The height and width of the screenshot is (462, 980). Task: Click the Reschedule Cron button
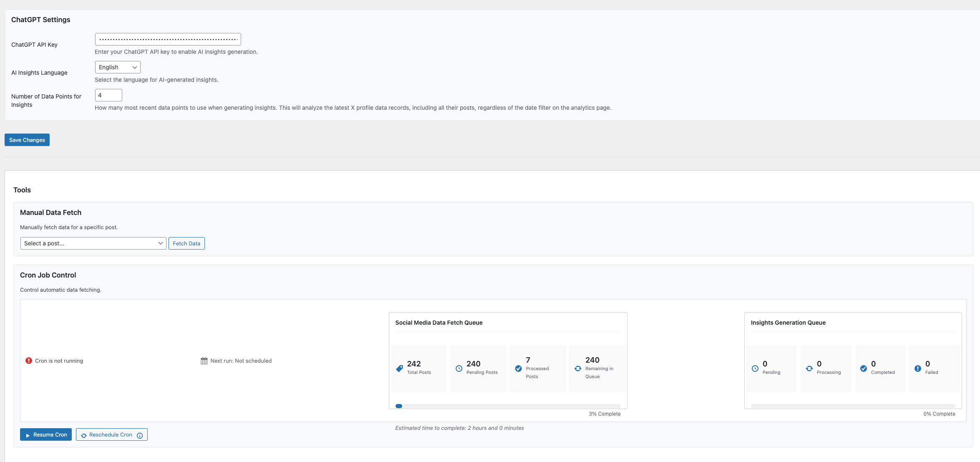click(x=111, y=435)
